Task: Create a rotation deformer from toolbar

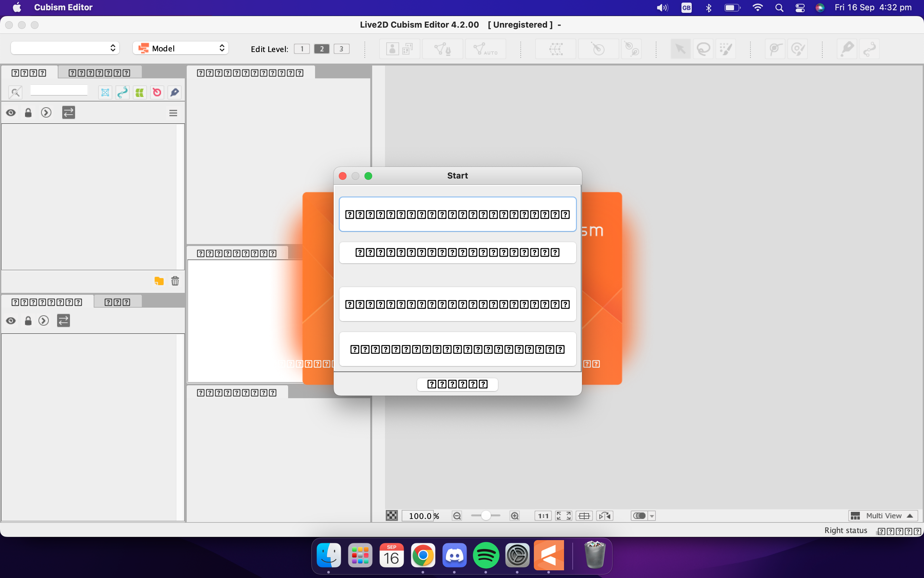Action: 598,49
